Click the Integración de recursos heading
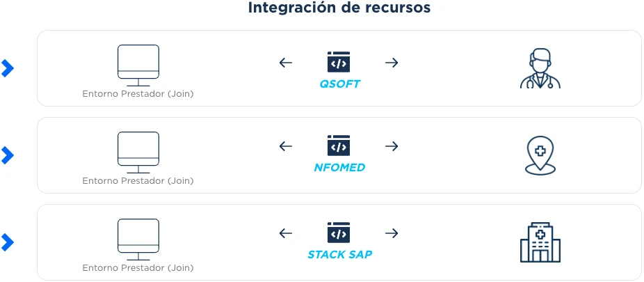The height and width of the screenshot is (282, 644). click(x=339, y=8)
